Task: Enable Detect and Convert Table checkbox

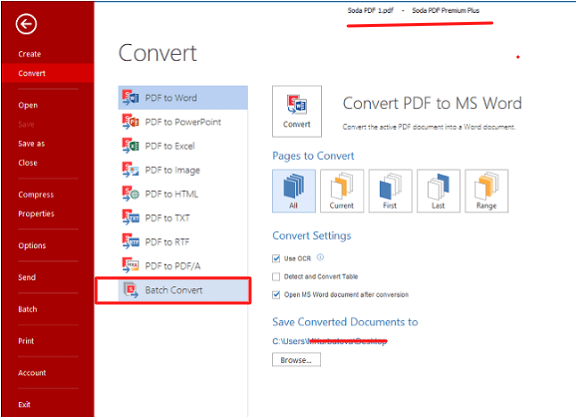Action: click(276, 277)
